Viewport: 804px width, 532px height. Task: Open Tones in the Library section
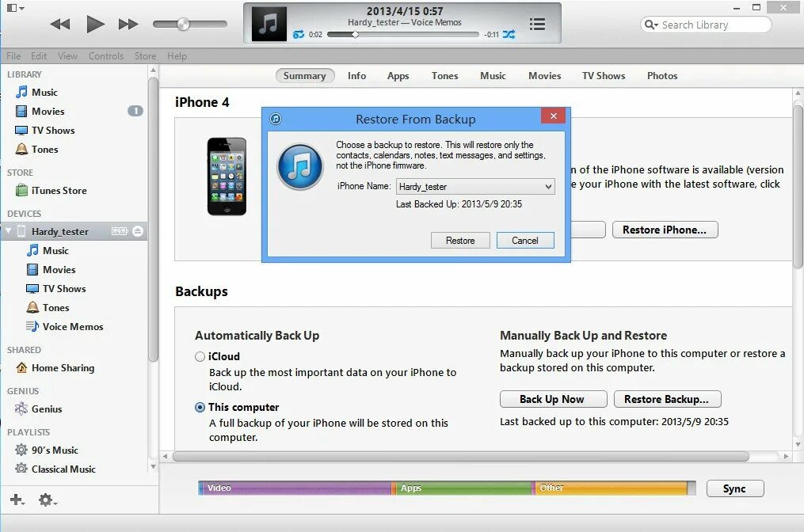[x=74, y=149]
